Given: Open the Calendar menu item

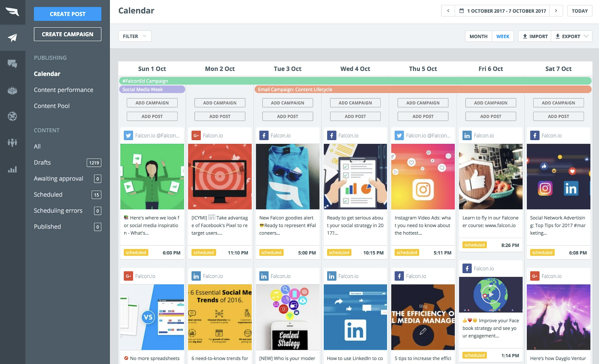Looking at the screenshot, I should (x=47, y=74).
